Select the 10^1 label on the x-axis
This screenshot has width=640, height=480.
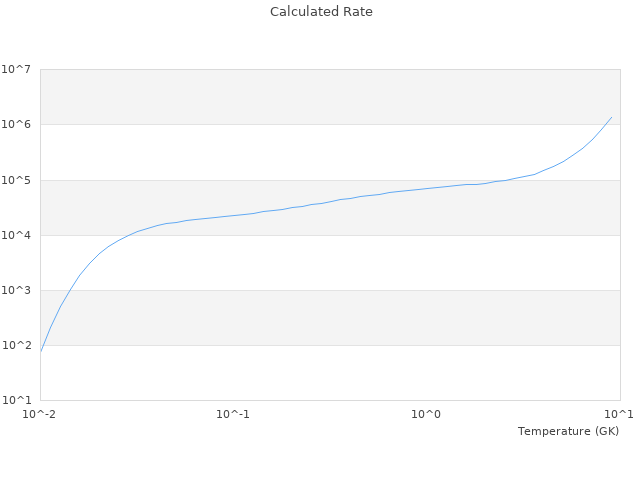(619, 414)
